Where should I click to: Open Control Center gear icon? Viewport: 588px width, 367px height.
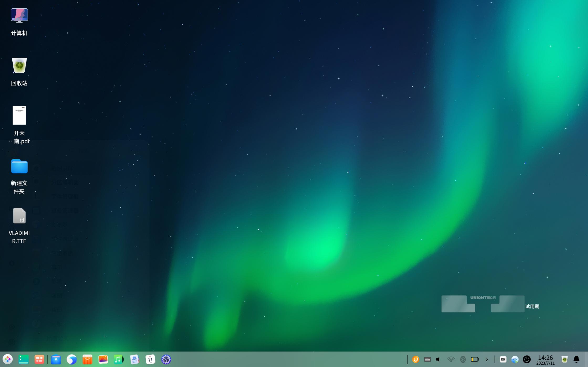coord(166,359)
